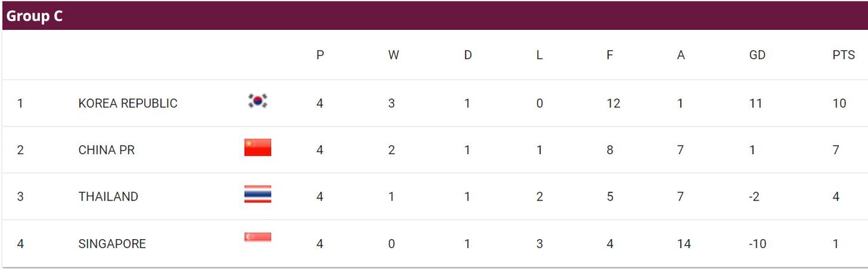Select the THAILAND team name

coord(108,196)
